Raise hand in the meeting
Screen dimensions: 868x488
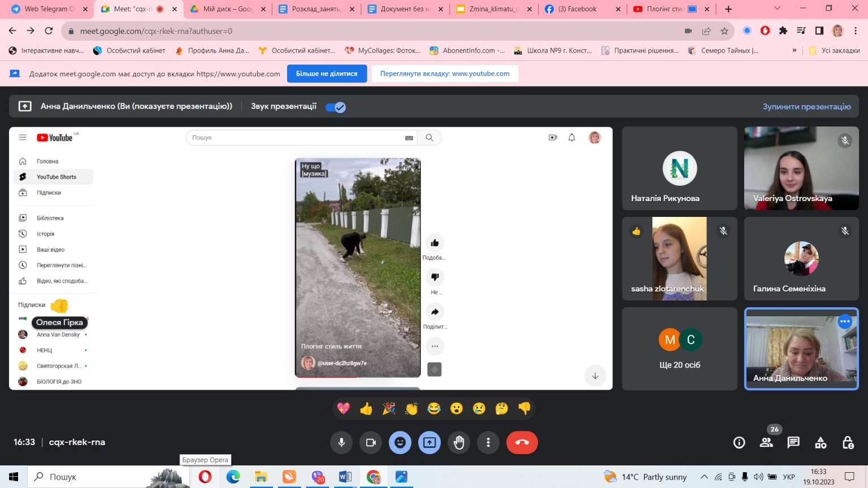[x=459, y=443]
